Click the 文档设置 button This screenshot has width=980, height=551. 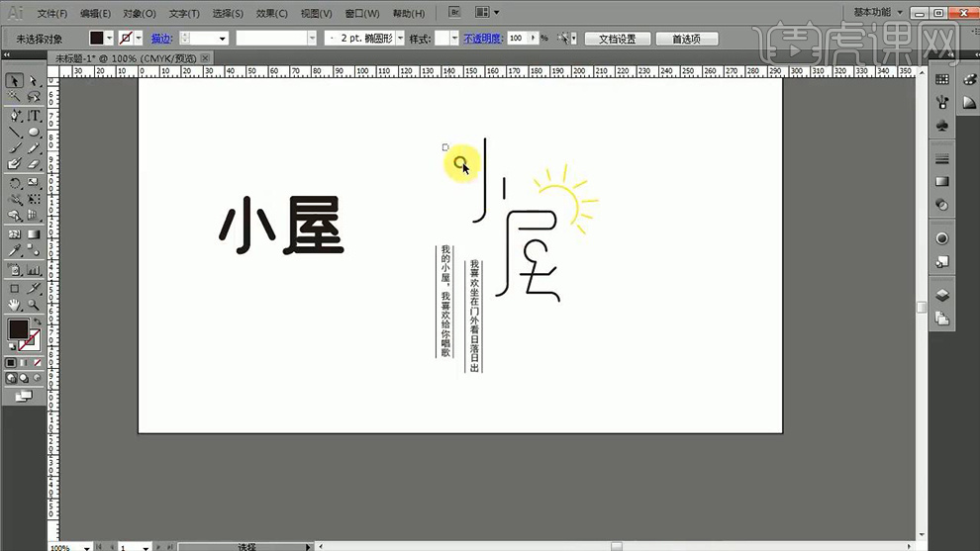click(617, 39)
